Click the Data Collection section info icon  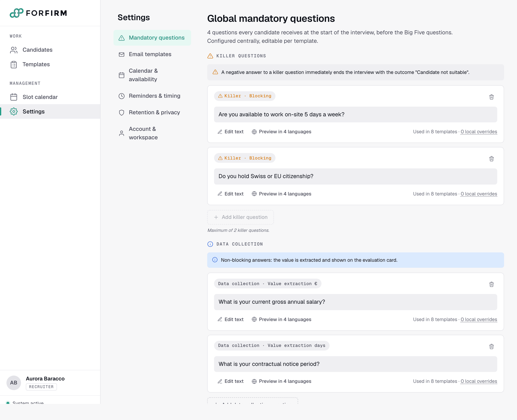210,244
